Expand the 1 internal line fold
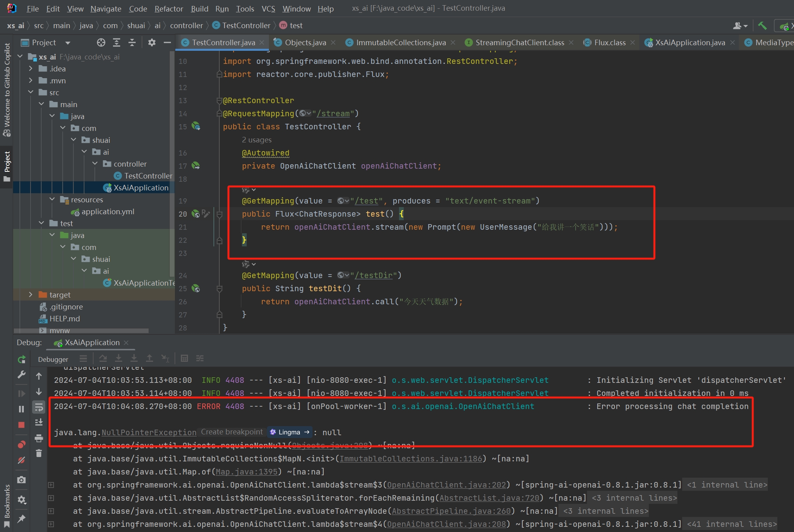The height and width of the screenshot is (532, 794). point(727,485)
